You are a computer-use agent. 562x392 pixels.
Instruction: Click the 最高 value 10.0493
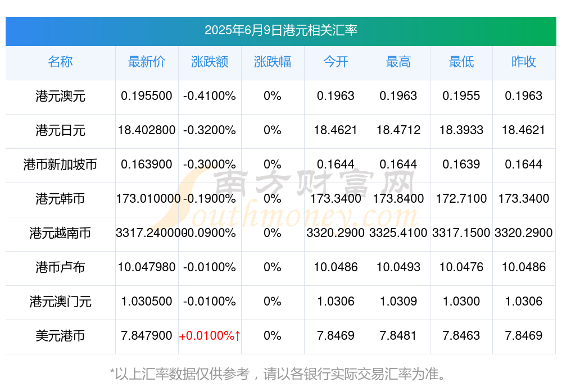point(398,267)
